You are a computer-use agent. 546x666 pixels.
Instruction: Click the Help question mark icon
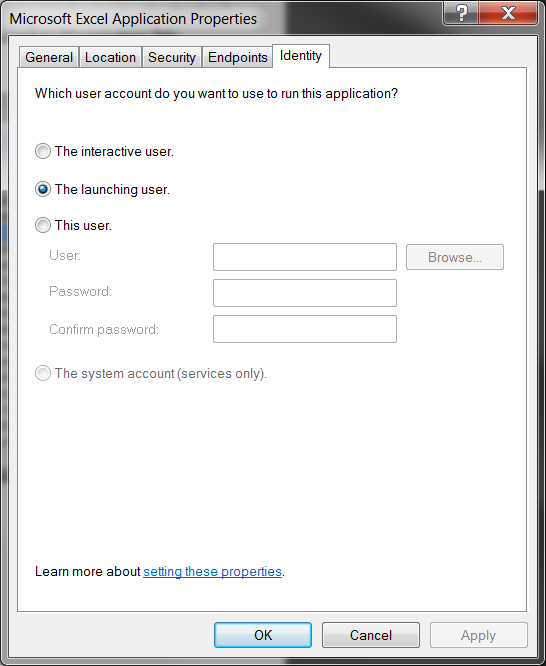coord(461,13)
